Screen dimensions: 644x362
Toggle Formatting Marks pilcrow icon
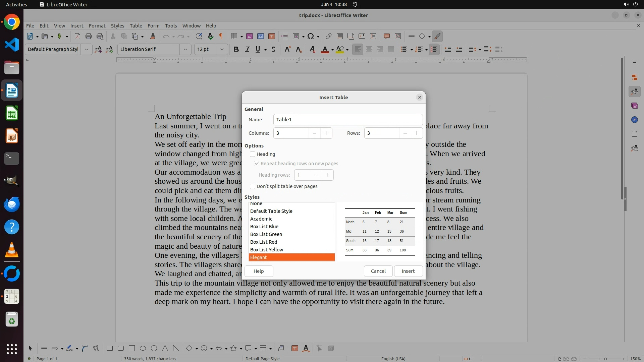coord(221,36)
